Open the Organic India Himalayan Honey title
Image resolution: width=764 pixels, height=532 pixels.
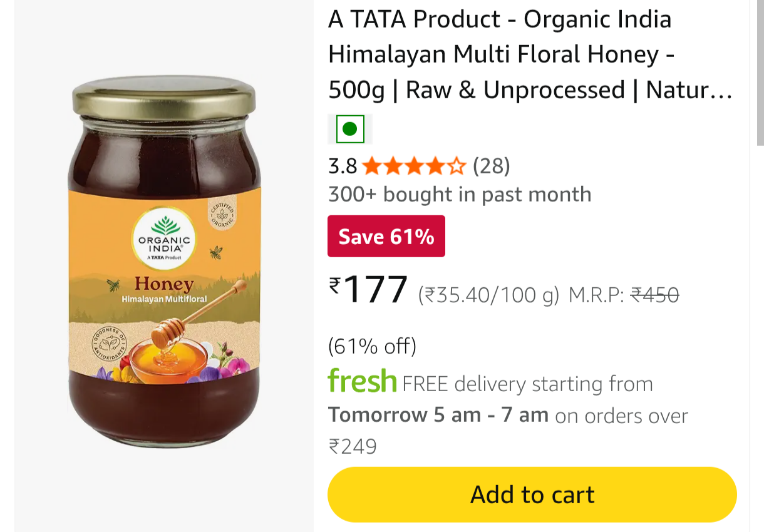(530, 55)
